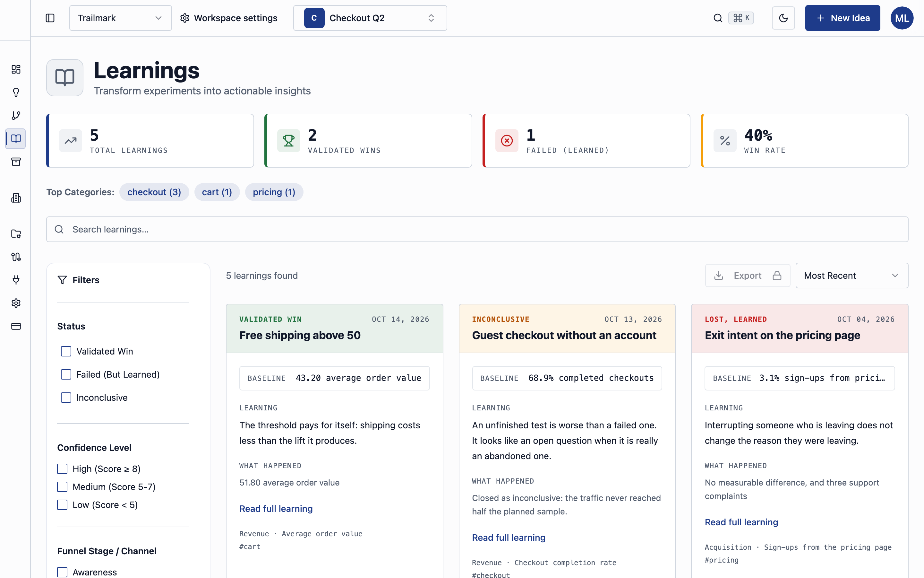Open the gear settings sidebar icon
Viewport: 924px width, 578px height.
[16, 303]
